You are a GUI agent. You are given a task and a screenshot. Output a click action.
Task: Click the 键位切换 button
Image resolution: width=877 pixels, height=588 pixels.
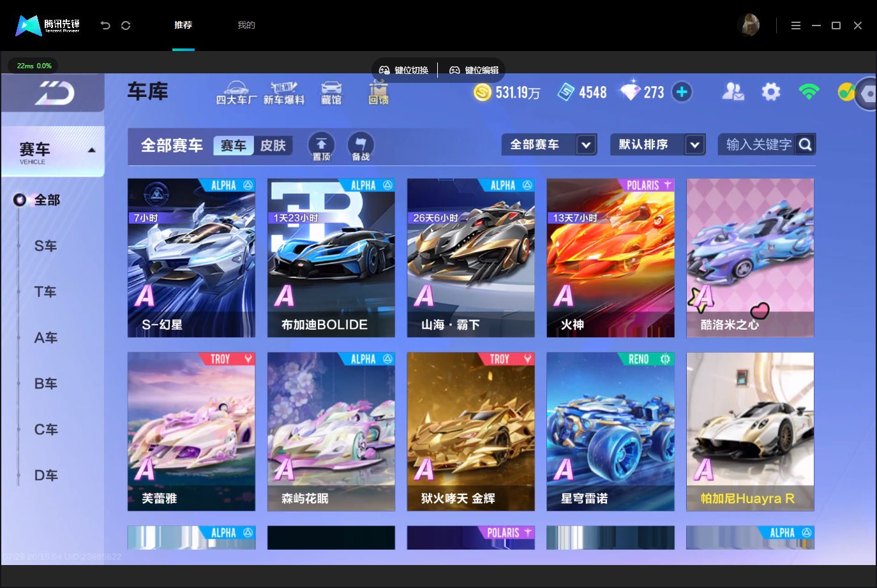pos(403,70)
